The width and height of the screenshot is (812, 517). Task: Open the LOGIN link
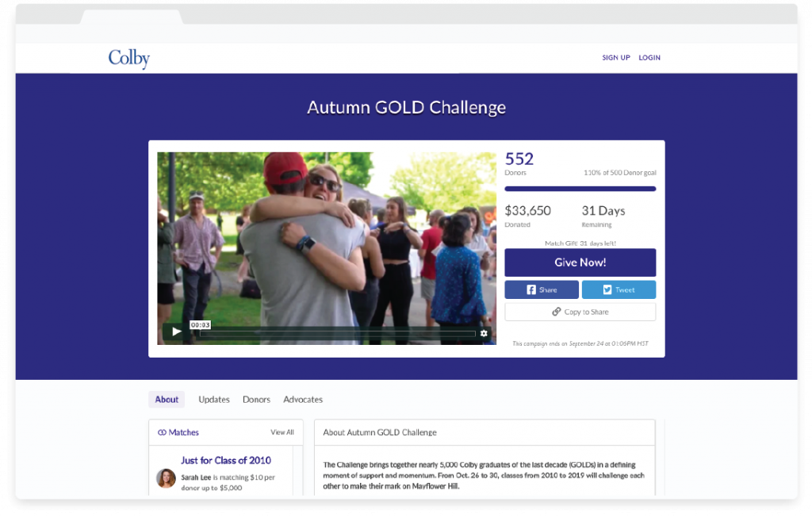tap(649, 58)
